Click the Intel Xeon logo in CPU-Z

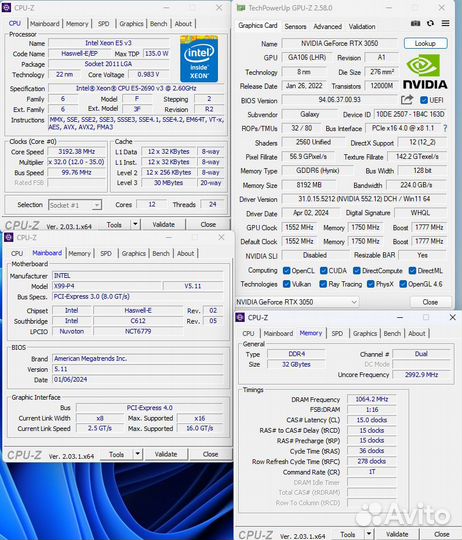click(x=199, y=59)
